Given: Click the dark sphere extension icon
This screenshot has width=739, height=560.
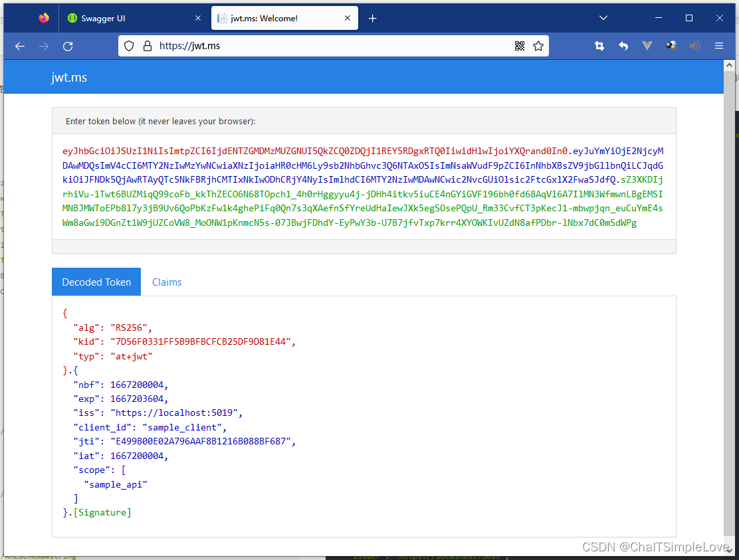Looking at the screenshot, I should coord(671,46).
